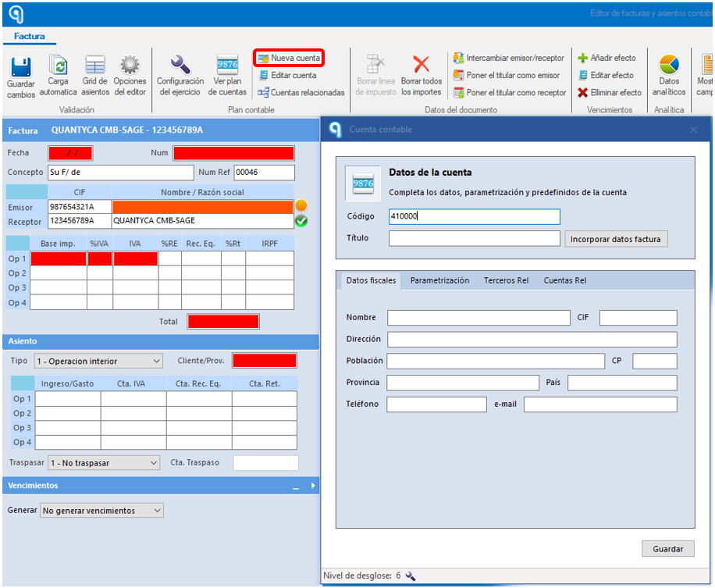Click the Ver plan de cuentas icon
This screenshot has width=715, height=588.
coord(227,66)
